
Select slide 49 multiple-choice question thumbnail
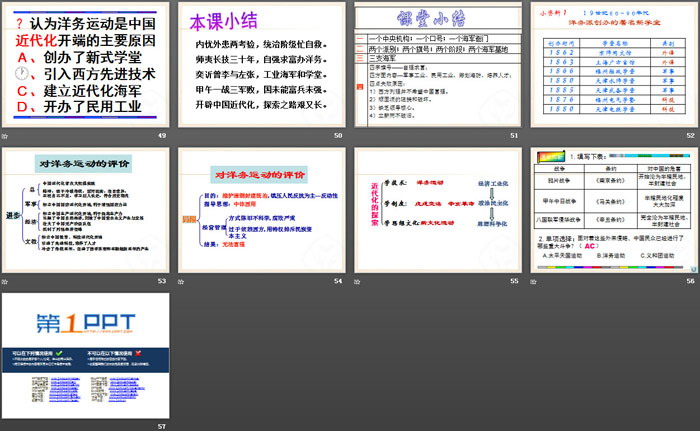pyautogui.click(x=84, y=64)
